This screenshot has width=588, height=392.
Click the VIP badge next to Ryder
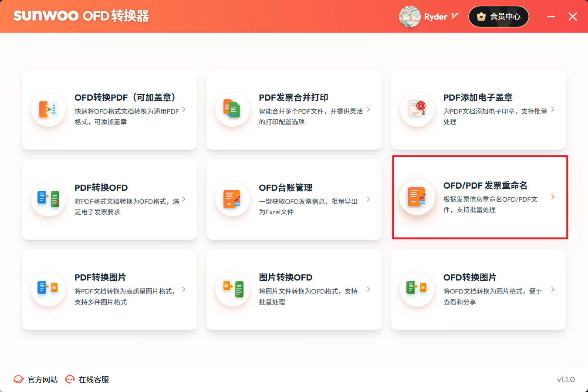click(455, 17)
